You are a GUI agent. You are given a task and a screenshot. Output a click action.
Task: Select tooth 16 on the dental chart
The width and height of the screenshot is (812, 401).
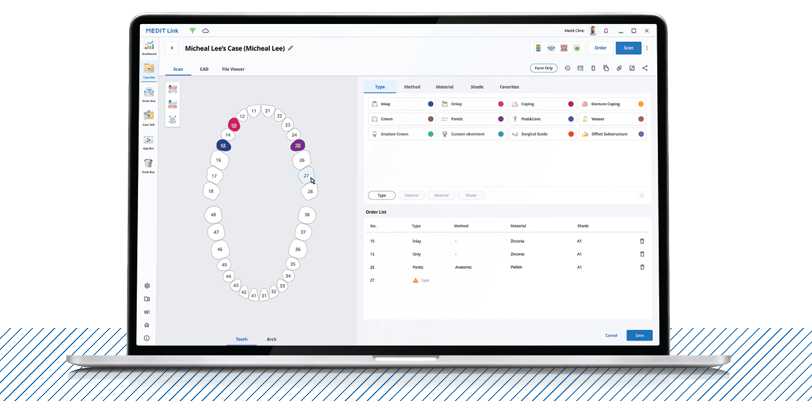[x=218, y=160]
